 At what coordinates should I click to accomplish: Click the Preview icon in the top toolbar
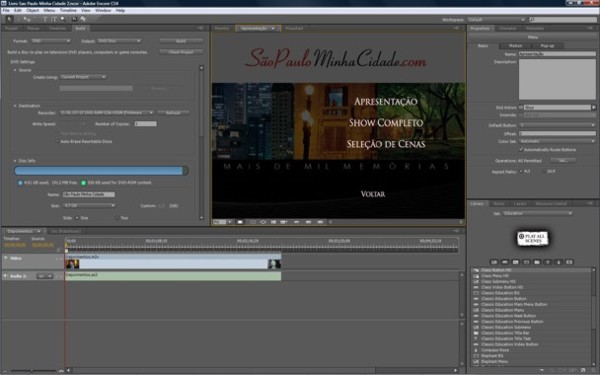[83, 19]
